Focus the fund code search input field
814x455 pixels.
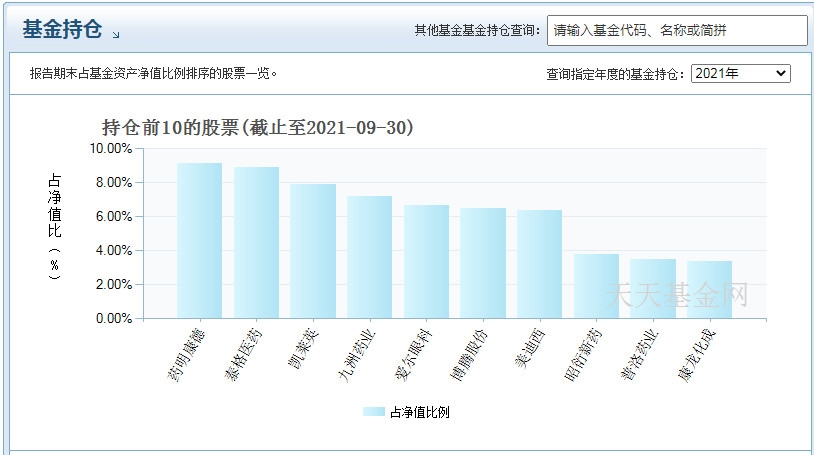(676, 30)
